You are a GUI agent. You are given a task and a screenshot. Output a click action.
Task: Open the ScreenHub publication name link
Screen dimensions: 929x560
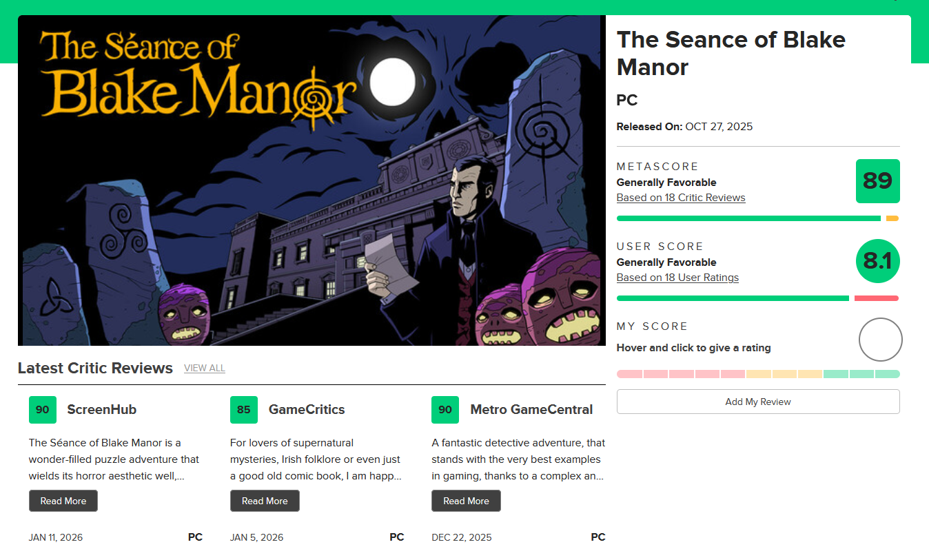point(101,410)
